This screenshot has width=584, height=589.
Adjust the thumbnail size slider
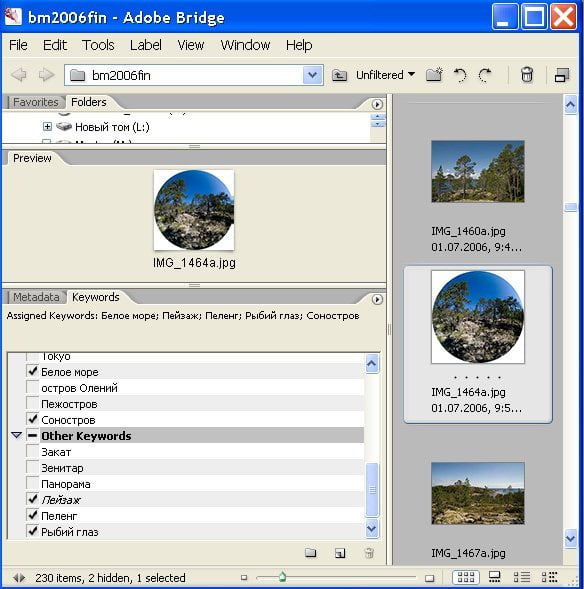click(x=282, y=577)
